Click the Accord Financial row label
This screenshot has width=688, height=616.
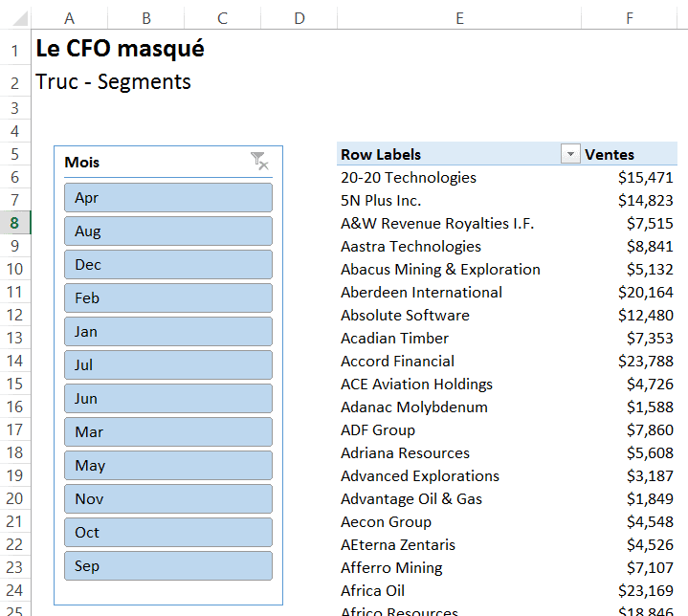tap(397, 362)
